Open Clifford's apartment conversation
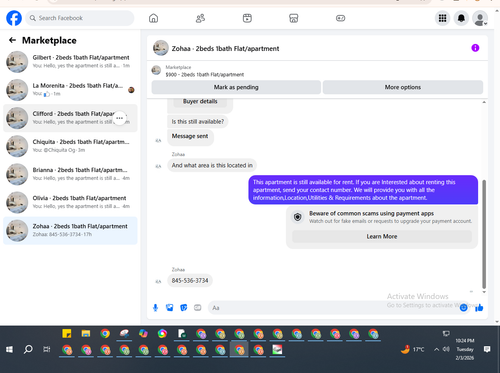The height and width of the screenshot is (373, 500). click(70, 118)
